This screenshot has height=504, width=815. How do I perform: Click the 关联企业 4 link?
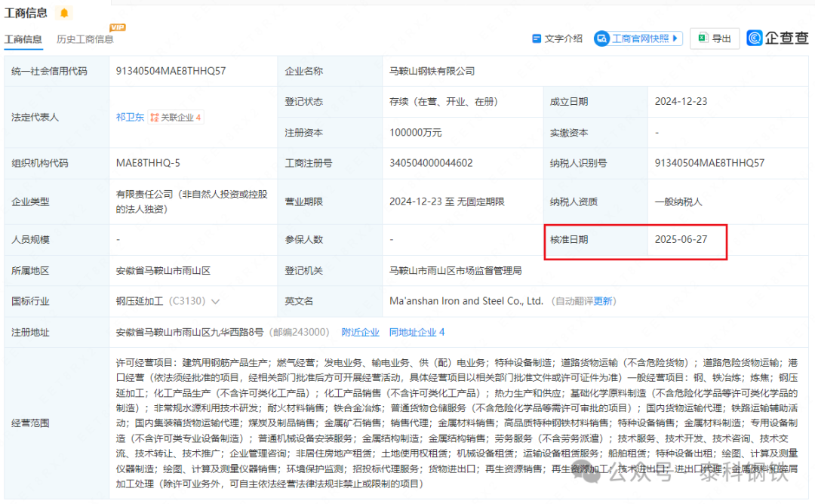click(x=181, y=118)
